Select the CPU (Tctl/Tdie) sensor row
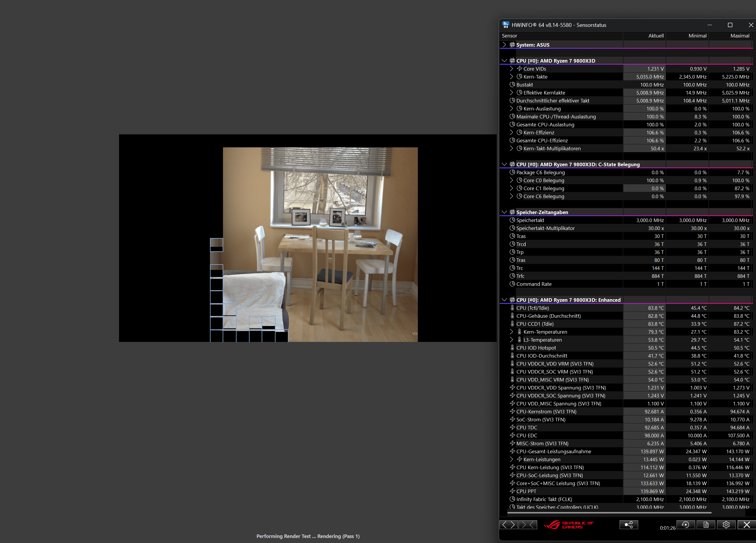The image size is (756, 543). (x=532, y=308)
